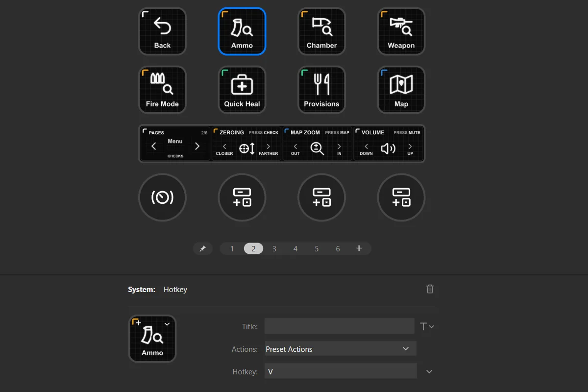The height and width of the screenshot is (392, 588).
Task: Click the Hotkey field showing V
Action: 341,371
